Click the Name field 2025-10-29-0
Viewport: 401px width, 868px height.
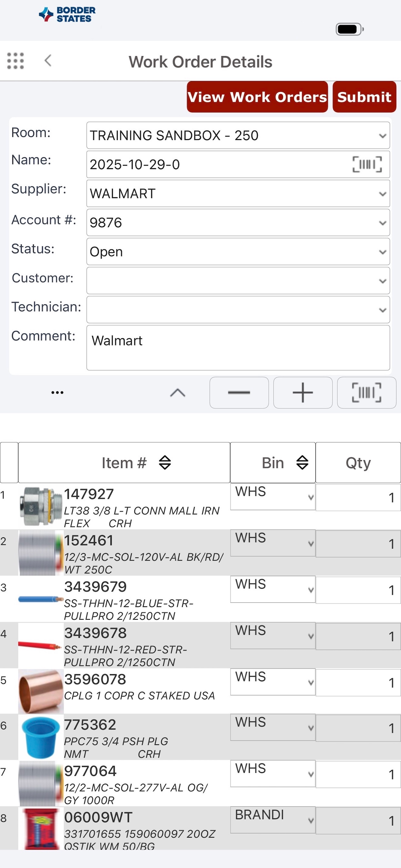coord(238,164)
